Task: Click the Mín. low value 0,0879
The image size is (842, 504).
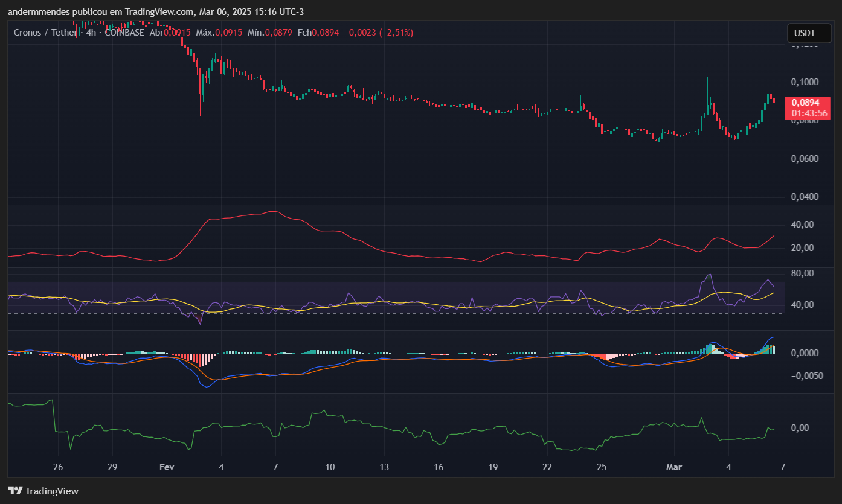Action: coord(280,33)
